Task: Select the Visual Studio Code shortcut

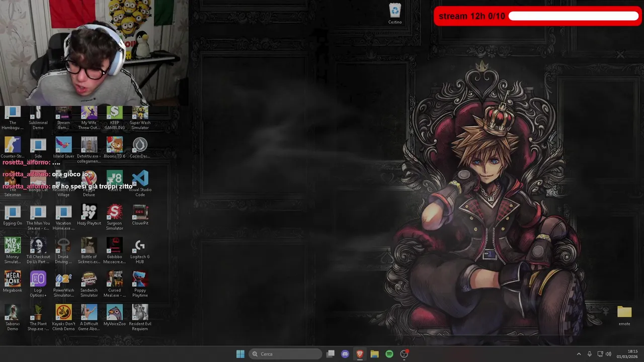Action: tap(140, 184)
